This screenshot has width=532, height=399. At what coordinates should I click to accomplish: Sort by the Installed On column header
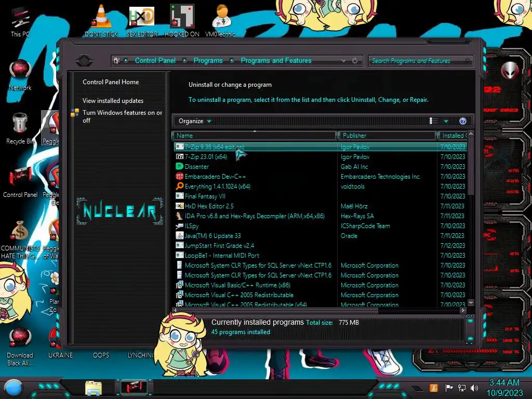coord(453,136)
